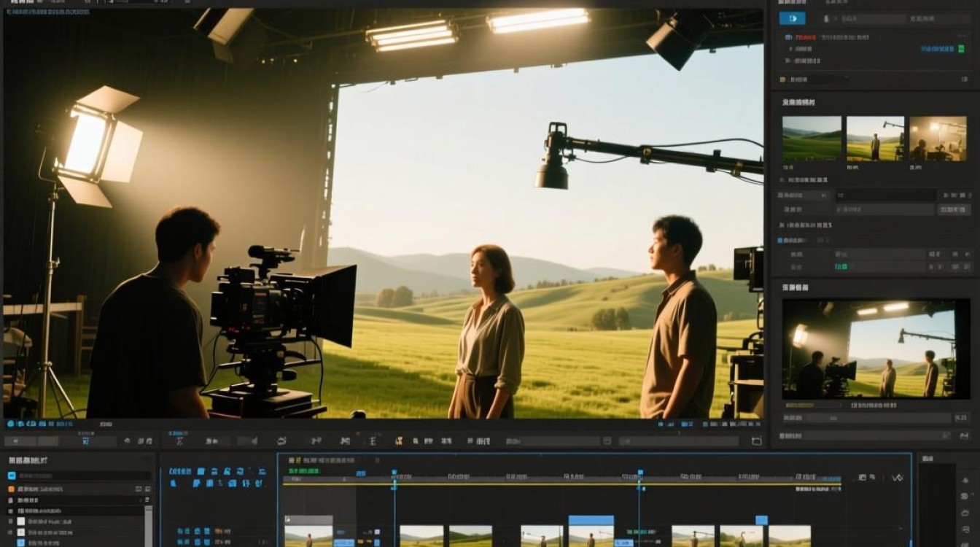
Task: Select the timeline sequence tab above the ruler
Action: pos(322,460)
